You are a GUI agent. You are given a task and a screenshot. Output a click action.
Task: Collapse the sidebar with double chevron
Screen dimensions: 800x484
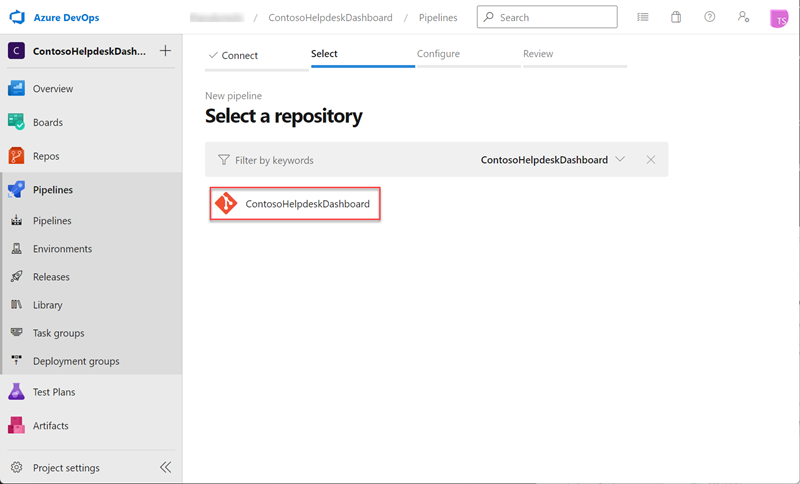[165, 467]
